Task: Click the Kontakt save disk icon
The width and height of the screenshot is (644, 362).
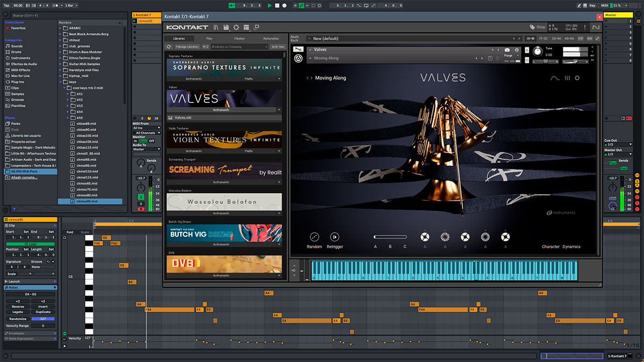Action: (x=226, y=27)
